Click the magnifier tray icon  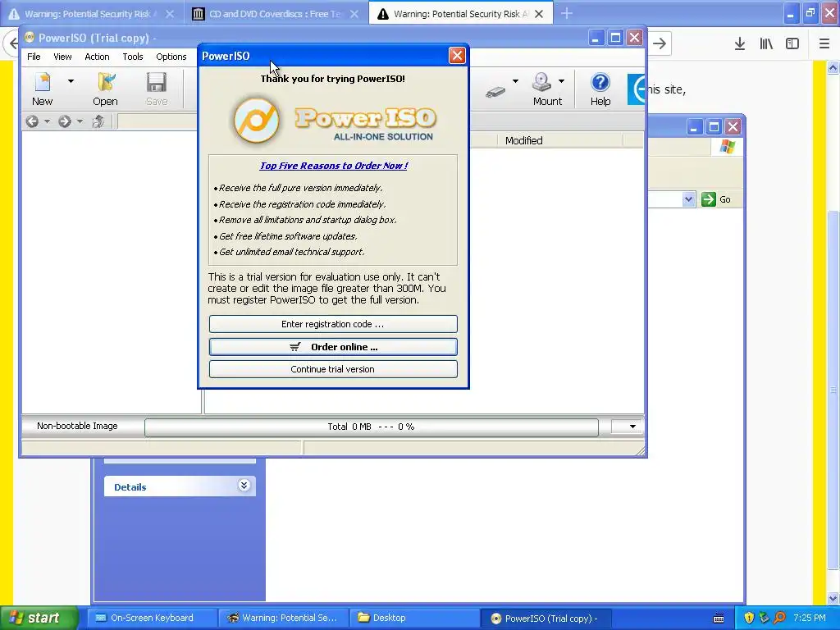[779, 619]
